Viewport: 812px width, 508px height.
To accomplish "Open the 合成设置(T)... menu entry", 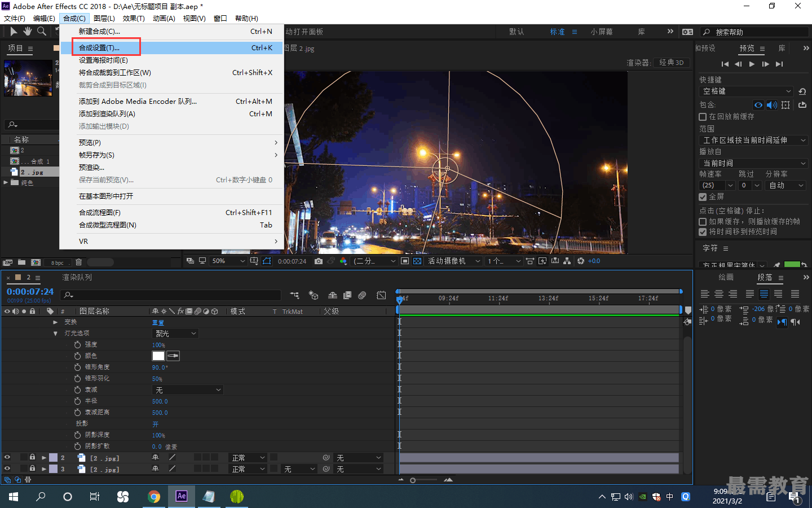I will pos(171,47).
